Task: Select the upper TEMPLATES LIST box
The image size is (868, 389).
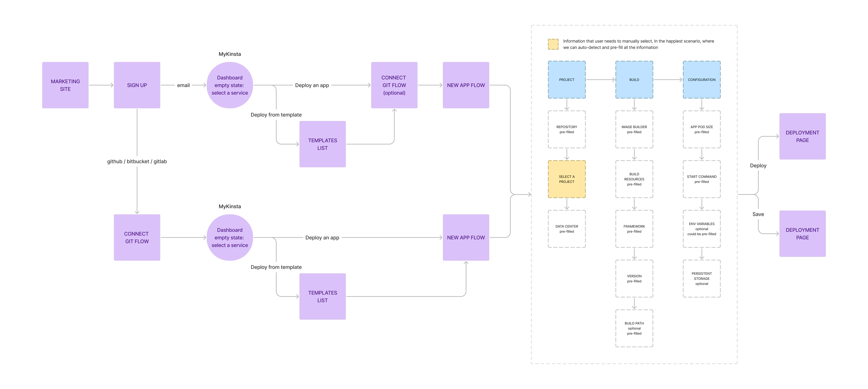Action: 322,144
